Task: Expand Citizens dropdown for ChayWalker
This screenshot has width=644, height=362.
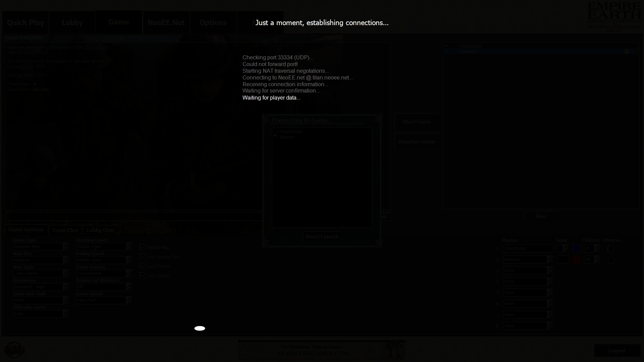Action: (x=598, y=248)
